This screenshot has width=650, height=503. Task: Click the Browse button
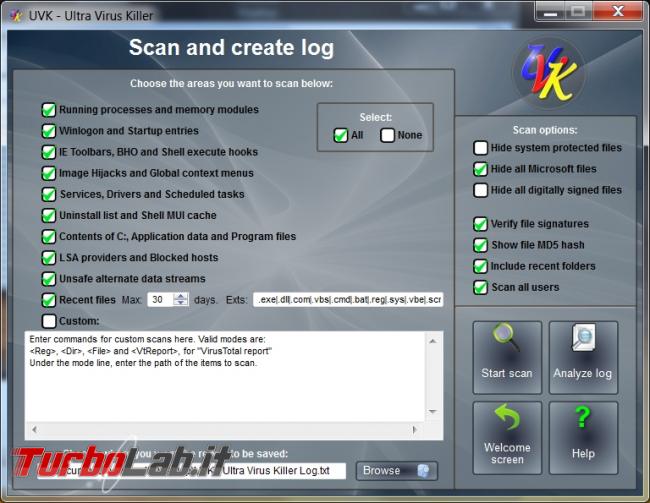(396, 471)
